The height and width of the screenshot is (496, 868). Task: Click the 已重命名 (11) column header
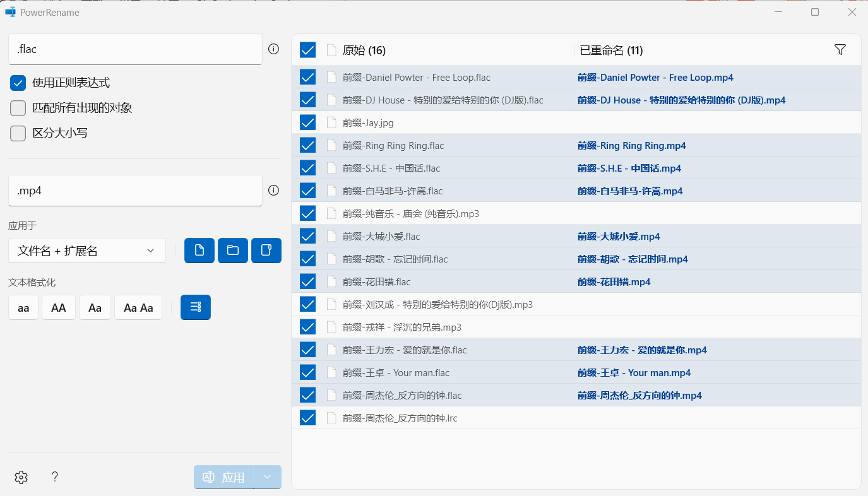tap(611, 50)
